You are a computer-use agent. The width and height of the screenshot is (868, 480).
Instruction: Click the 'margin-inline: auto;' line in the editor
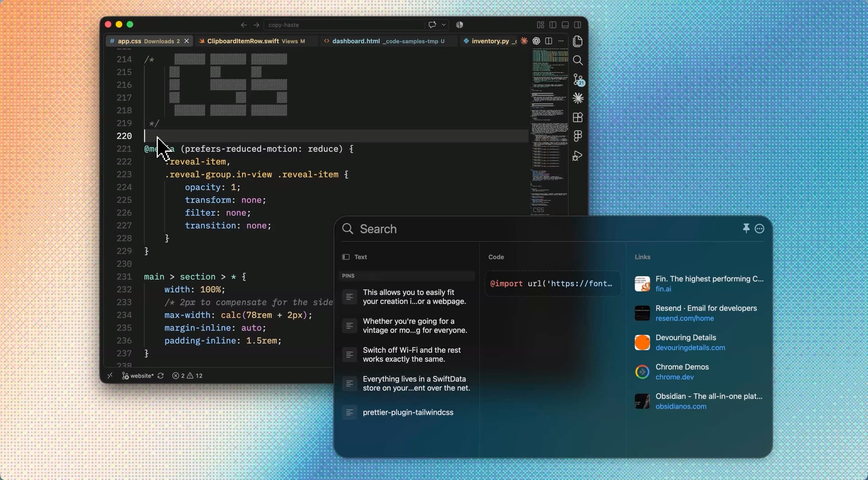click(x=215, y=328)
